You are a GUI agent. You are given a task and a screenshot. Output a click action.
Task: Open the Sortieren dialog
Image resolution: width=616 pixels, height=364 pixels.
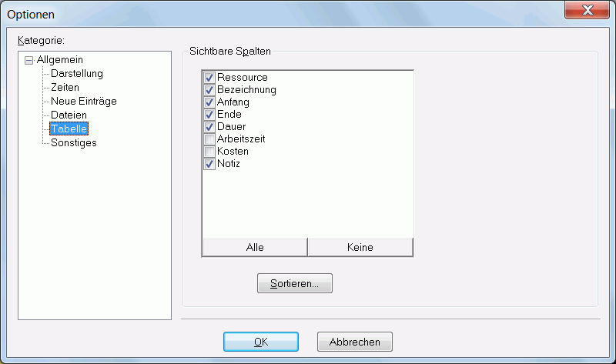pos(294,284)
